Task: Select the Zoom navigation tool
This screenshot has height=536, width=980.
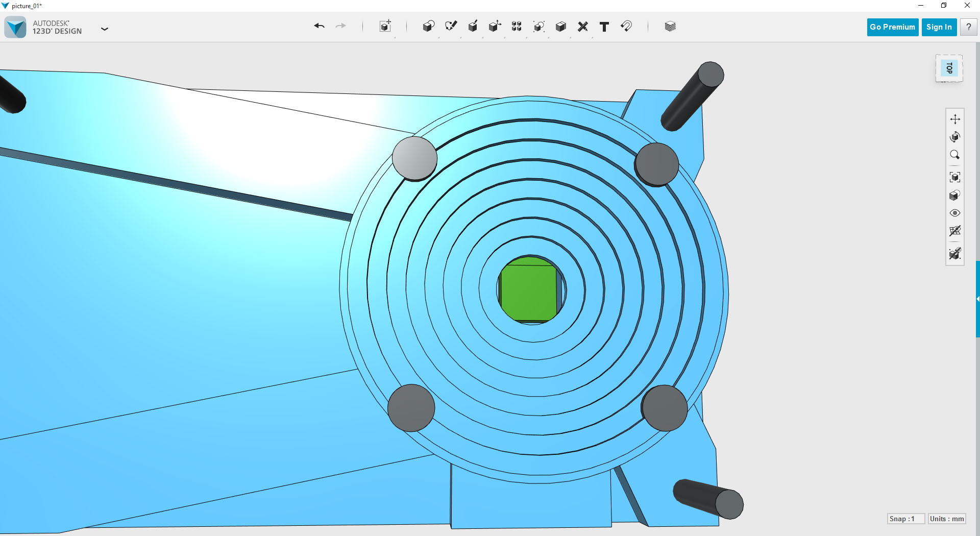Action: [x=955, y=155]
